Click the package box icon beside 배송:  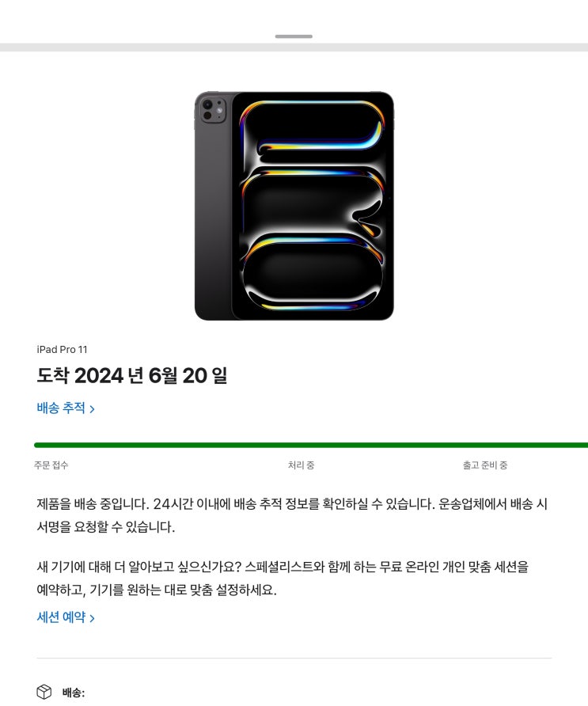coord(44,692)
